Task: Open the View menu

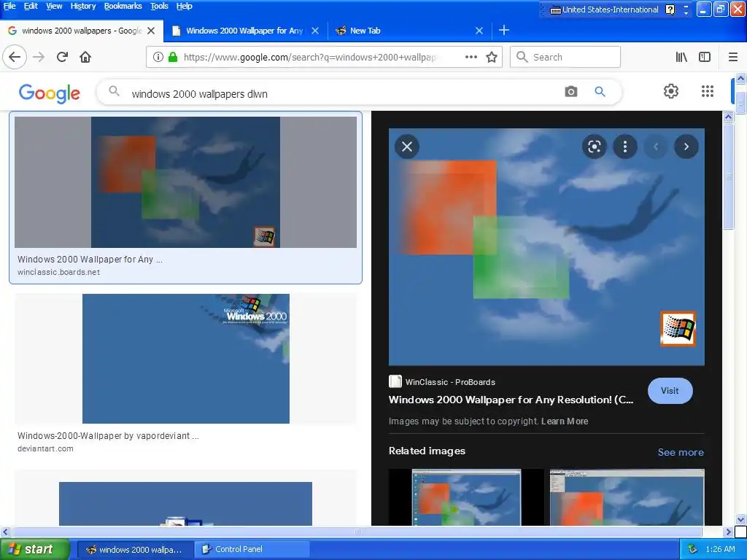Action: (54, 6)
